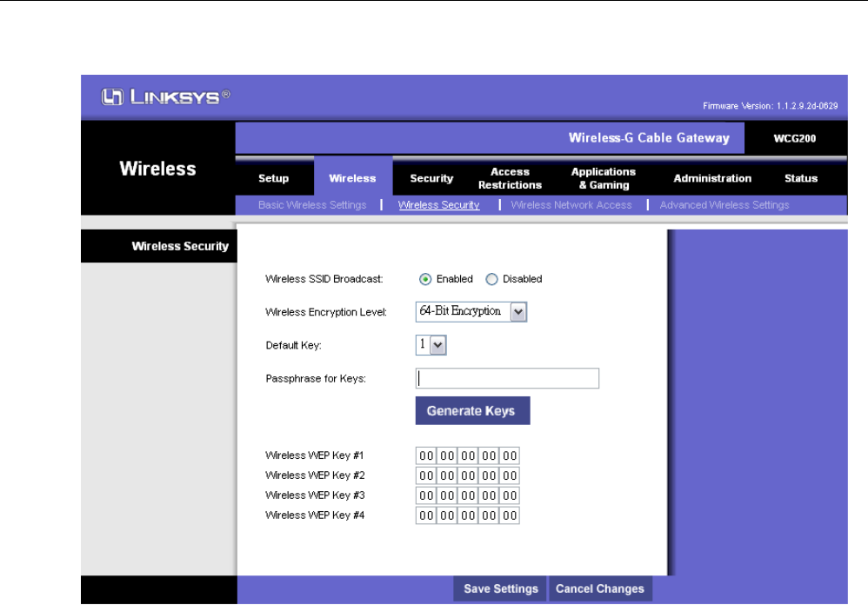The height and width of the screenshot is (605, 868).
Task: Click the Default Key label
Action: [x=293, y=346]
